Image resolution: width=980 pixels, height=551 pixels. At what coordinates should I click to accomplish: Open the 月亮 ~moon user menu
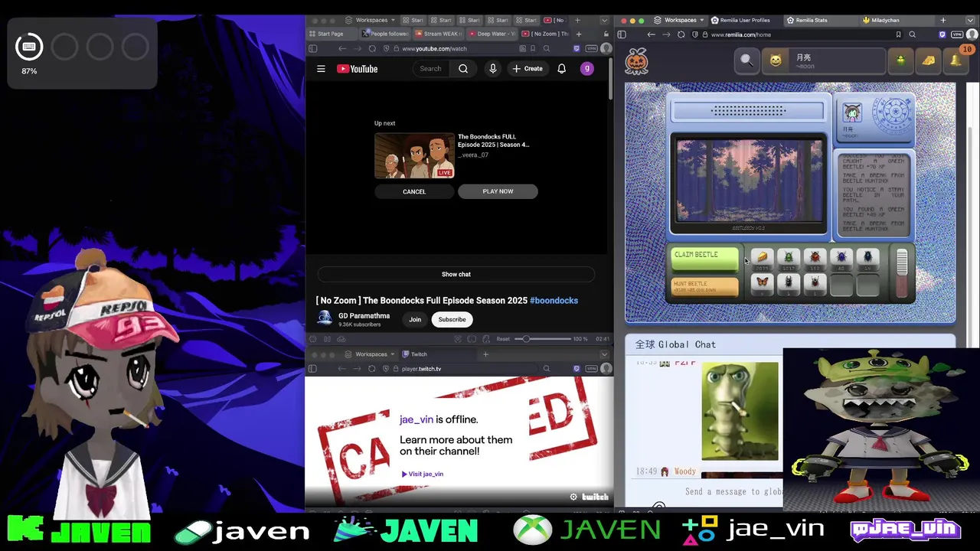pyautogui.click(x=822, y=60)
